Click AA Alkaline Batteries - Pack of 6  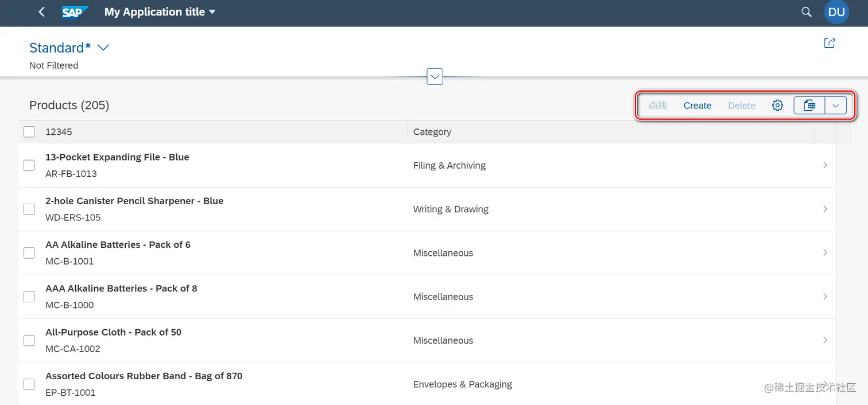(118, 244)
